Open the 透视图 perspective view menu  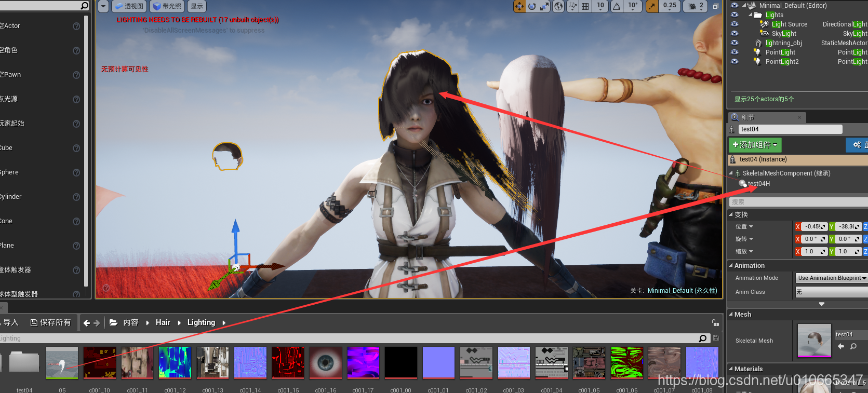(129, 6)
